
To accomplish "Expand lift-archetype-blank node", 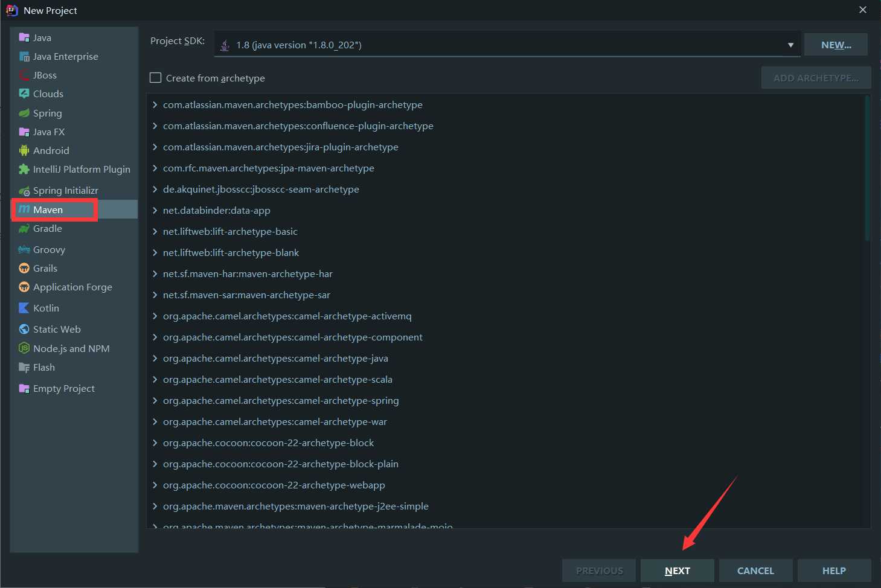I will [x=155, y=253].
